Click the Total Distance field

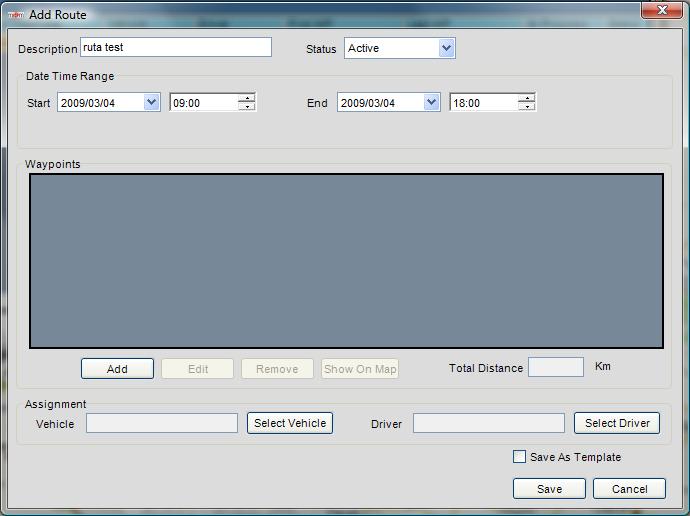pyautogui.click(x=556, y=367)
